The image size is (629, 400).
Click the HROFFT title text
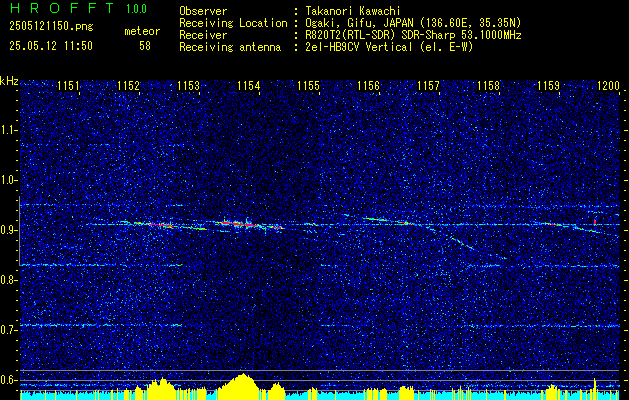62,8
